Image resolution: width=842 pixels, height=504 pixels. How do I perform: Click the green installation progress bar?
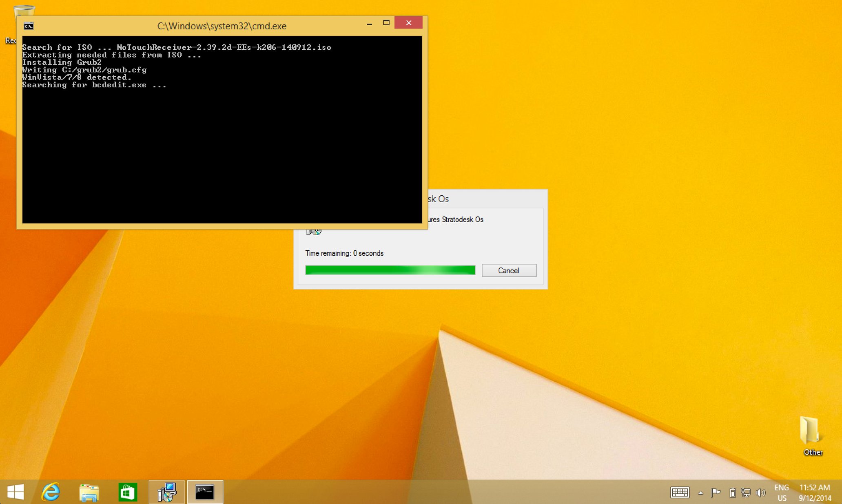390,270
